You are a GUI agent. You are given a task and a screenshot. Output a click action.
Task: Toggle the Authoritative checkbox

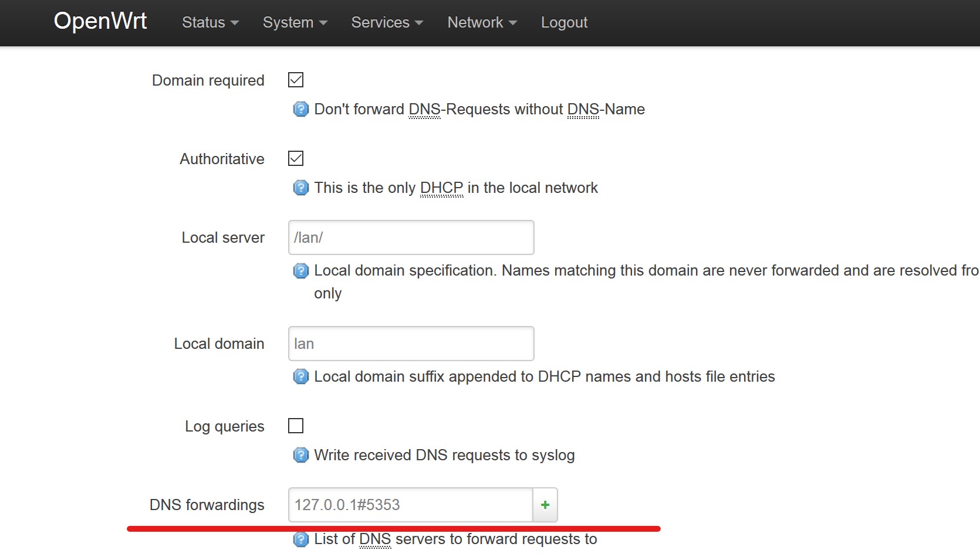296,158
